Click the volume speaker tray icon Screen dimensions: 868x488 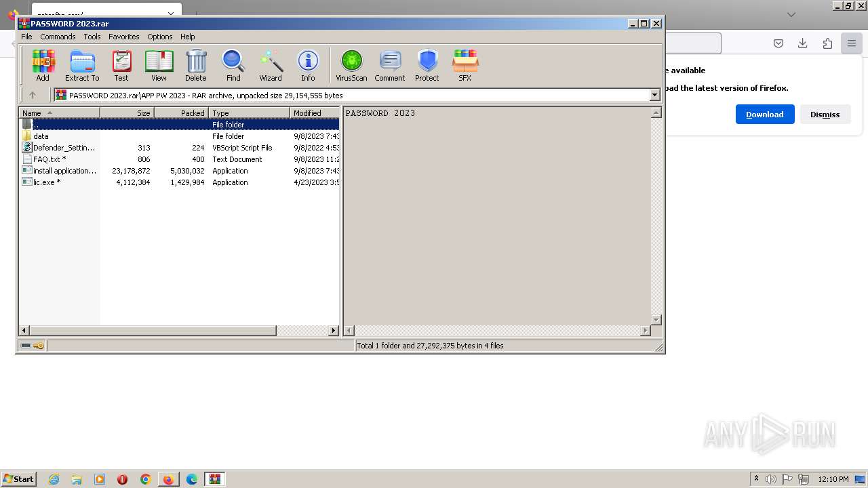771,479
